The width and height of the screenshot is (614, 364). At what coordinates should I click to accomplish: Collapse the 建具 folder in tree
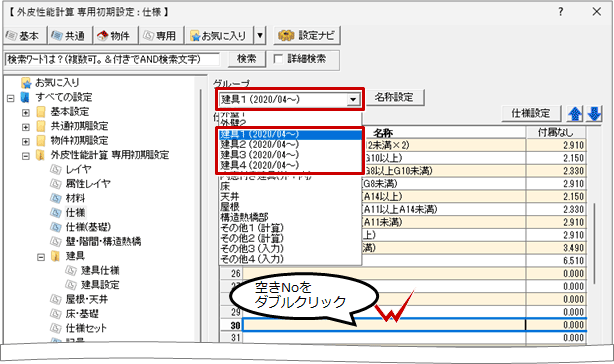click(41, 257)
